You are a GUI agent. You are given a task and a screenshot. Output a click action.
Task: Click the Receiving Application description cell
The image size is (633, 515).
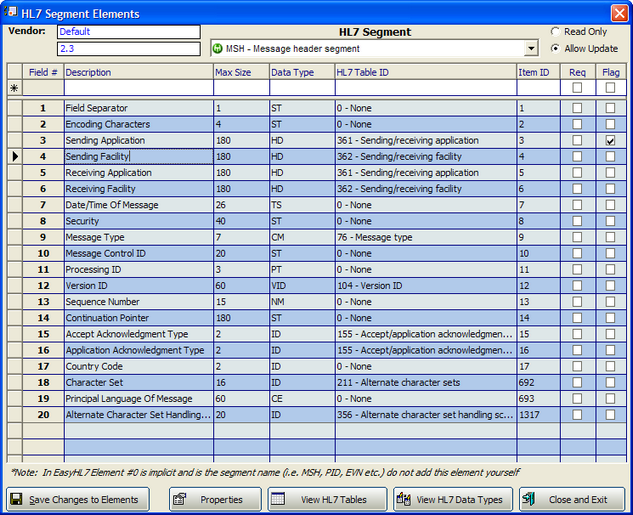(139, 172)
